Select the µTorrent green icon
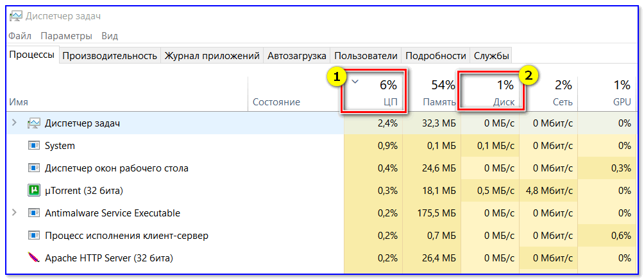This screenshot has height=280, width=644. [34, 191]
